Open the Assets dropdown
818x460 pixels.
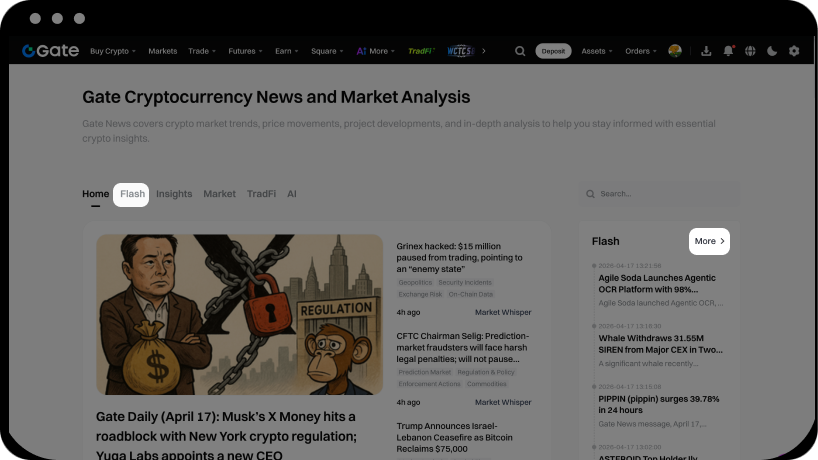tap(597, 51)
